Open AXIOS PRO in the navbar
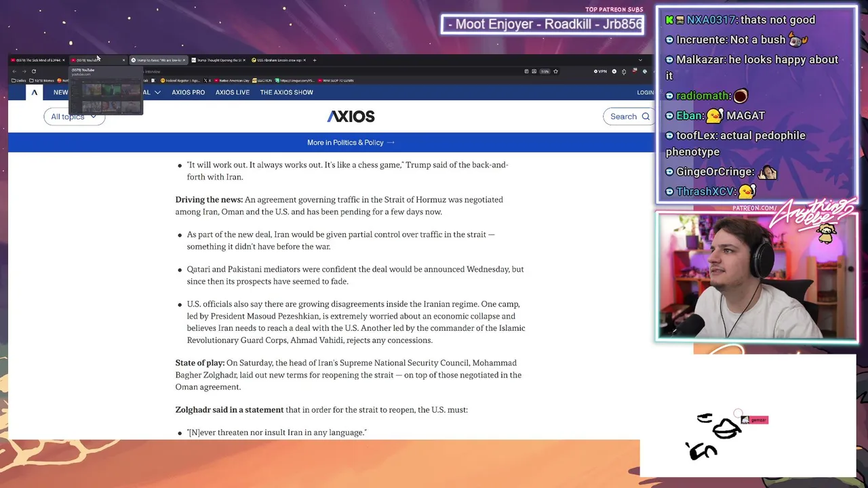 (188, 92)
